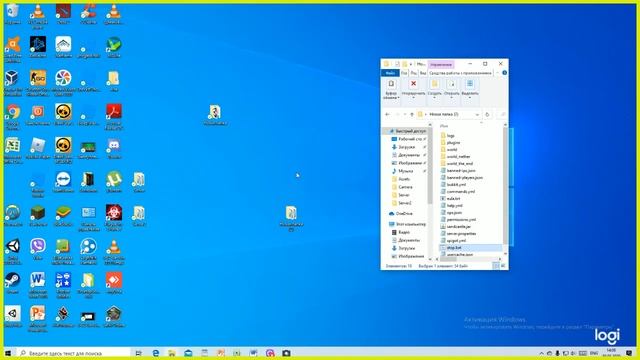The image size is (640, 360).
Task: Expand the Открыть ribbon group
Action: [x=451, y=89]
